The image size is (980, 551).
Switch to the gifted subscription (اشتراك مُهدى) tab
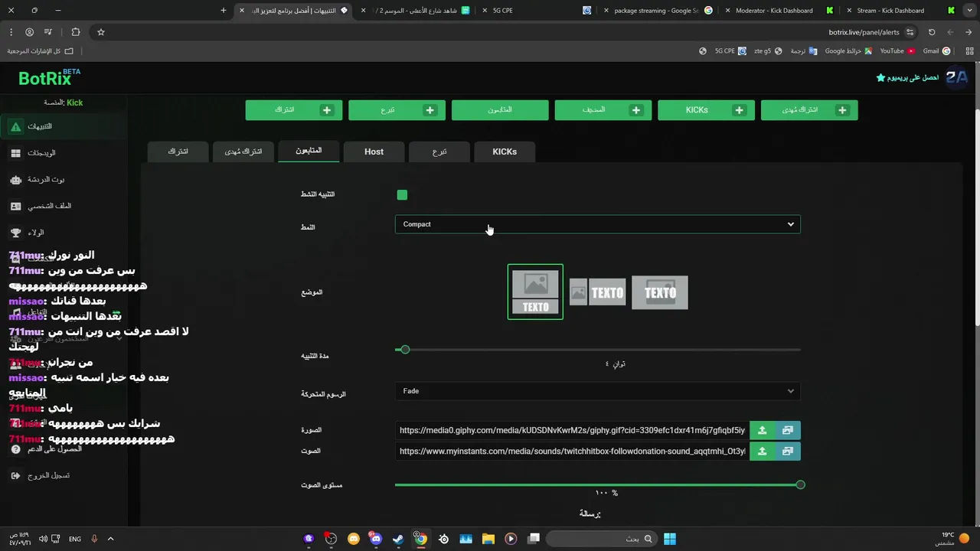click(x=243, y=152)
